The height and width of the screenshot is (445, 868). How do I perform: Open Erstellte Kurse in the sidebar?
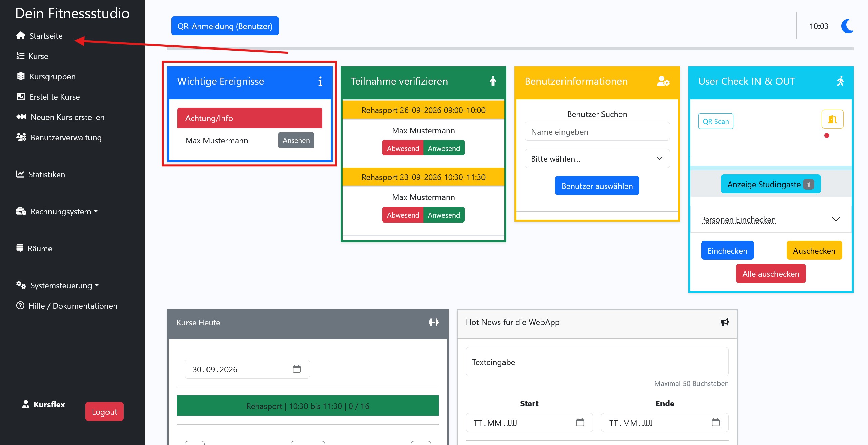coord(48,97)
